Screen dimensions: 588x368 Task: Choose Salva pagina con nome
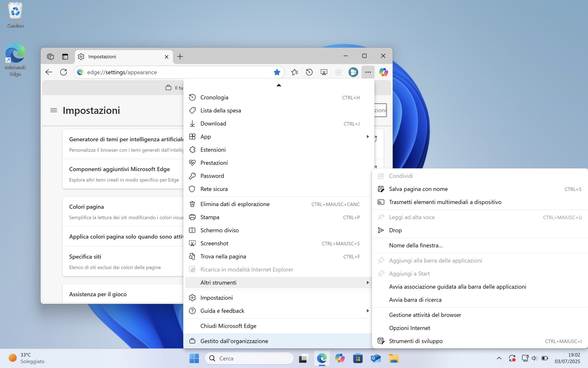[x=480, y=189]
